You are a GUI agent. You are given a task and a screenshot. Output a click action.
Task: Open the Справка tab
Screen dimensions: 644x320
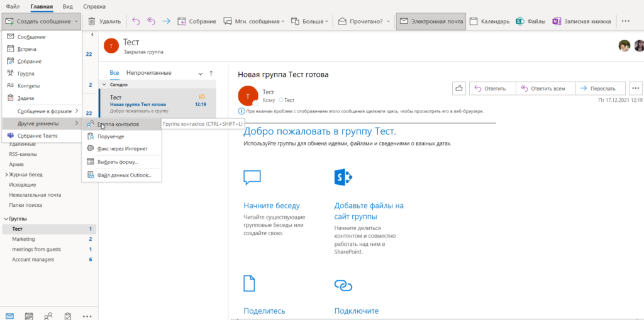94,6
